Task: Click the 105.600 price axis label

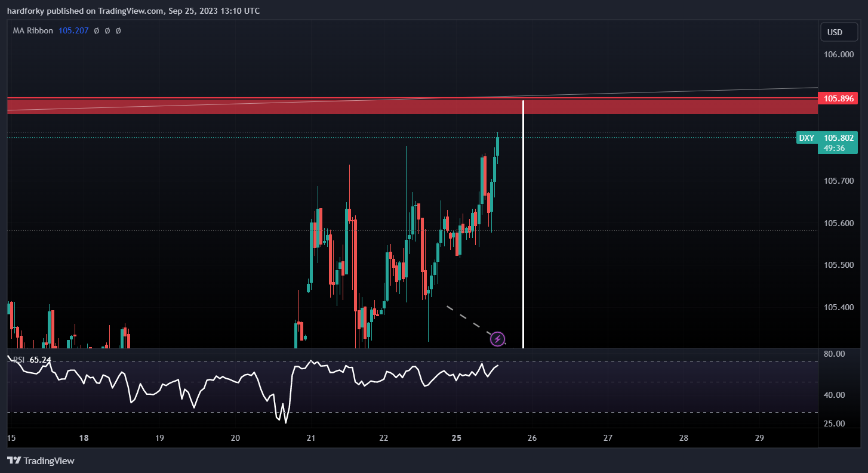Action: tap(839, 223)
